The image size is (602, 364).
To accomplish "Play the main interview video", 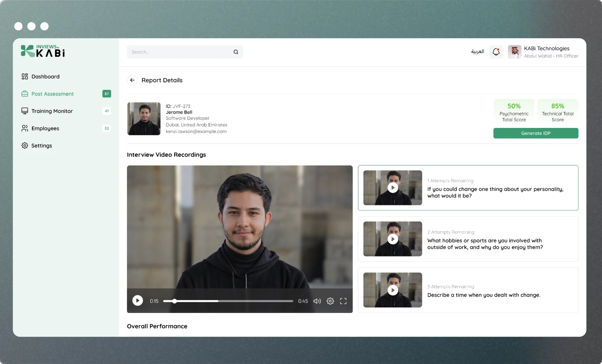I will tap(138, 301).
